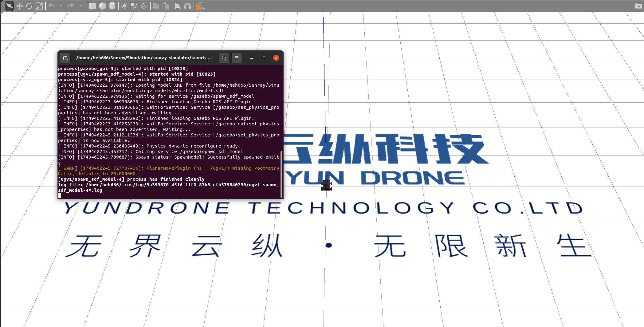The height and width of the screenshot is (327, 644).
Task: Open the terminal search
Action: [224, 58]
